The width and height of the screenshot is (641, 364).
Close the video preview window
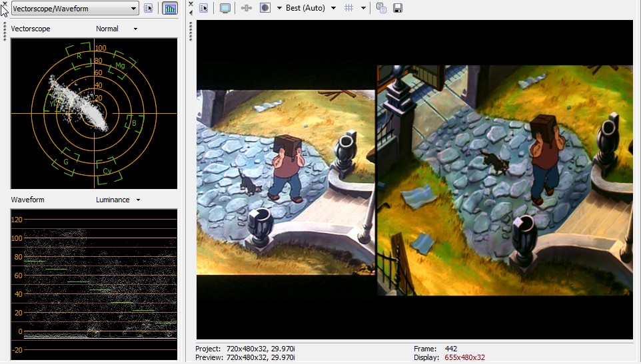(x=191, y=4)
